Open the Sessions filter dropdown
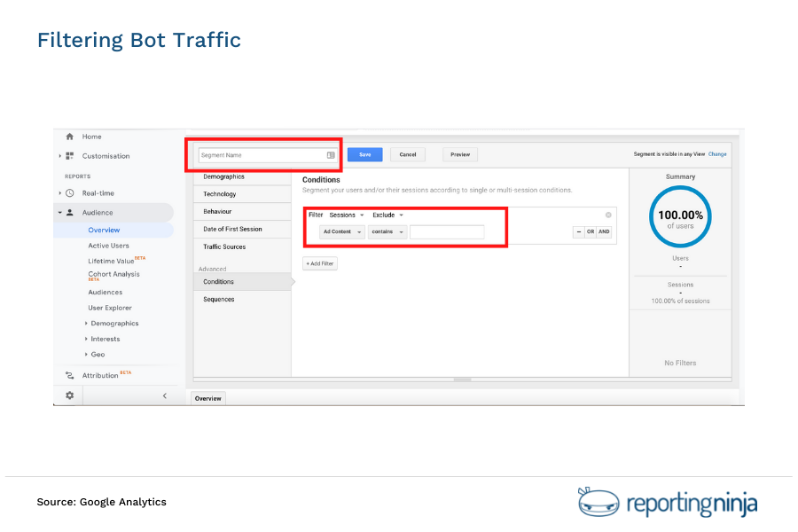The width and height of the screenshot is (798, 532). 347,215
